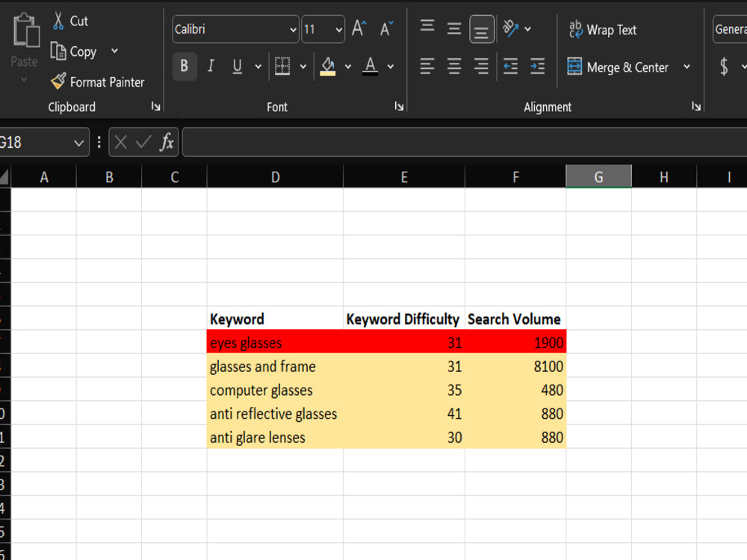Apply italic formatting
This screenshot has width=747, height=560.
[x=211, y=66]
